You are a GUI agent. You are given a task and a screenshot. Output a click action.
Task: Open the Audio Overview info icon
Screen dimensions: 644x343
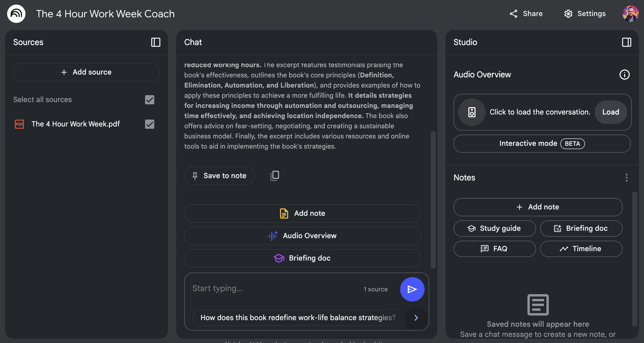[625, 74]
